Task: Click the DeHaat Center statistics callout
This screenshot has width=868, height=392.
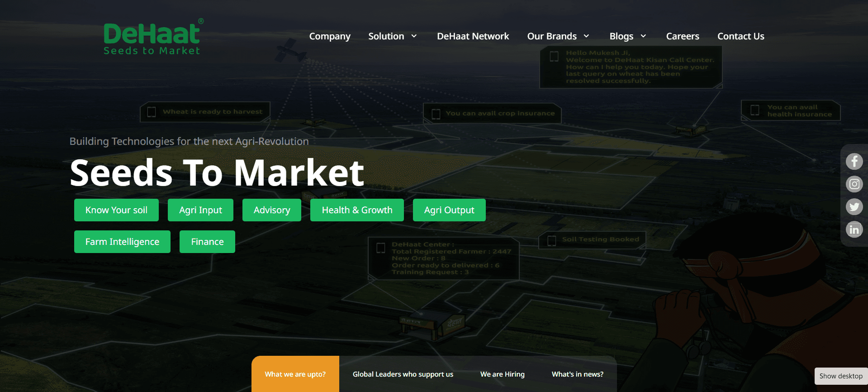Action: click(x=443, y=258)
